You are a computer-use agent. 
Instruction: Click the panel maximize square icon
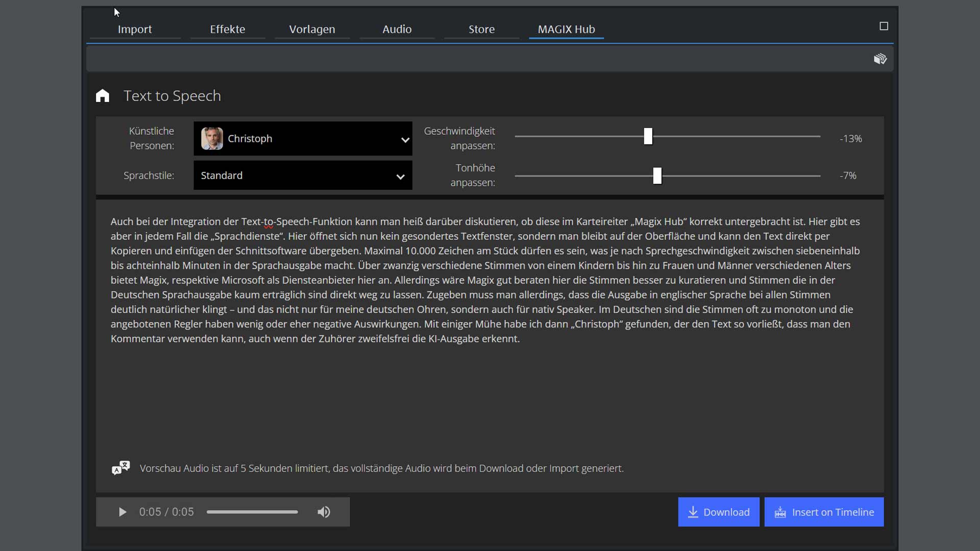(x=884, y=26)
